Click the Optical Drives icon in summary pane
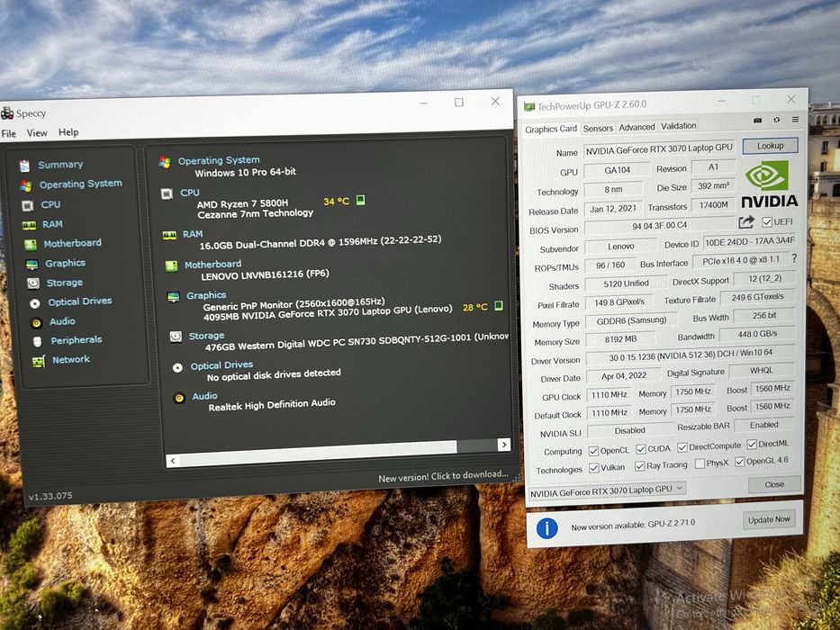 (x=177, y=368)
